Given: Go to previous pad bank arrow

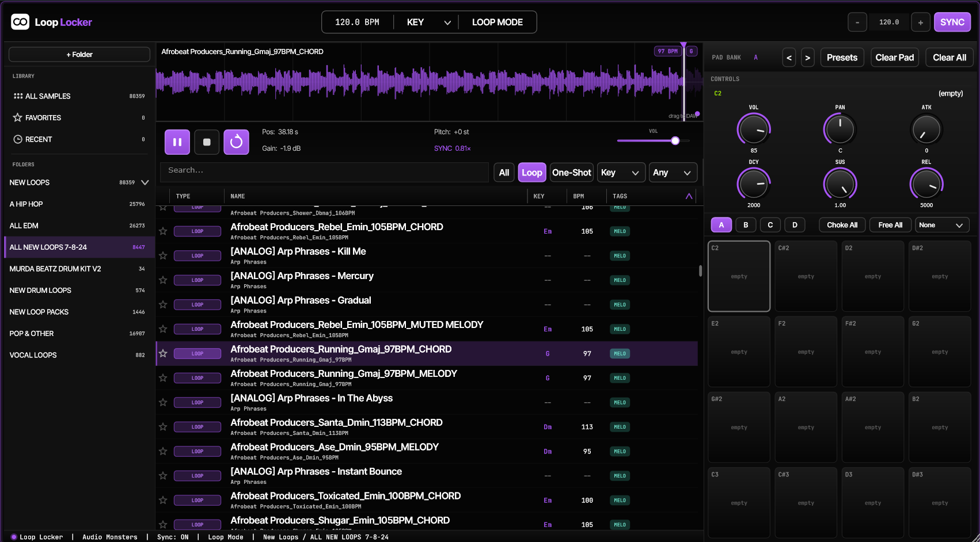Looking at the screenshot, I should [x=789, y=58].
